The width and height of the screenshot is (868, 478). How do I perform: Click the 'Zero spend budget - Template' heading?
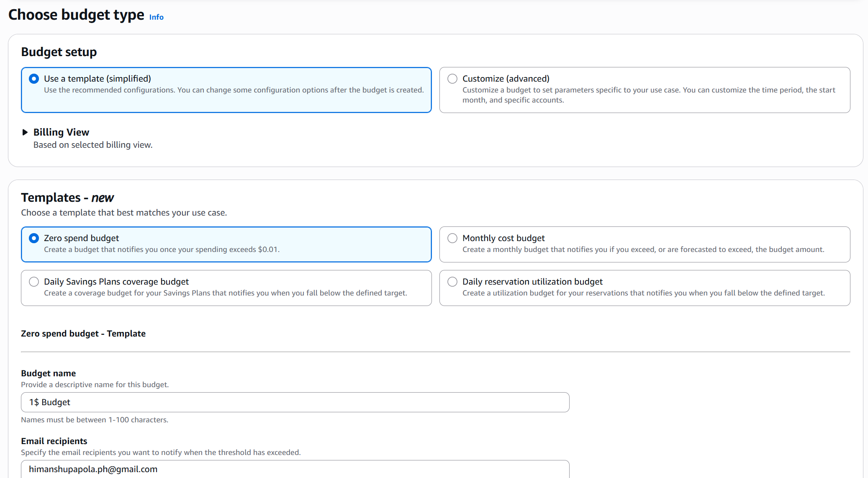[83, 334]
